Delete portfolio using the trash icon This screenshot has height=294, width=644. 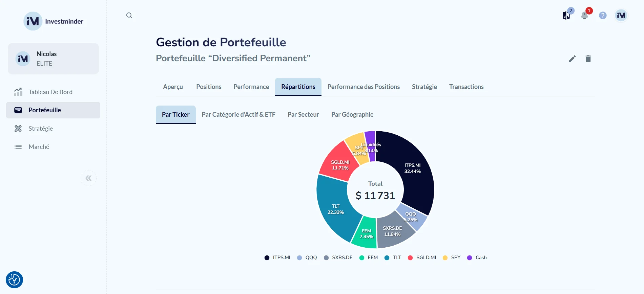click(x=588, y=59)
